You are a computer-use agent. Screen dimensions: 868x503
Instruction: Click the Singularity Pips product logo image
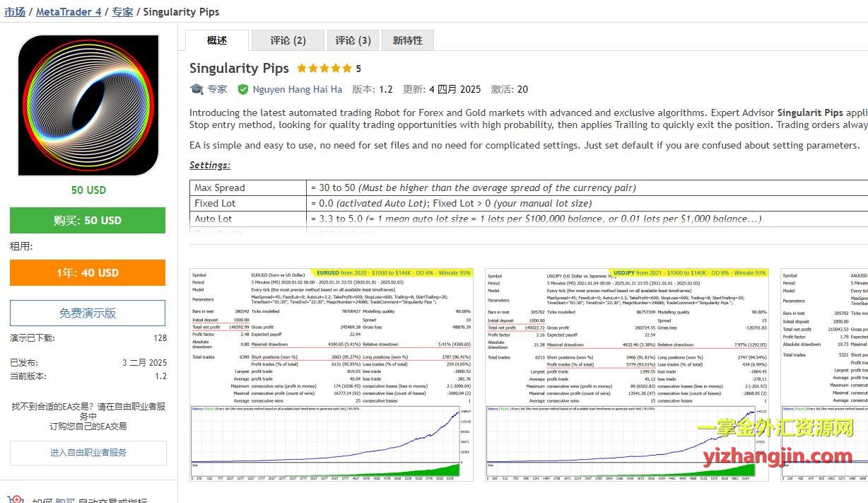pyautogui.click(x=88, y=105)
